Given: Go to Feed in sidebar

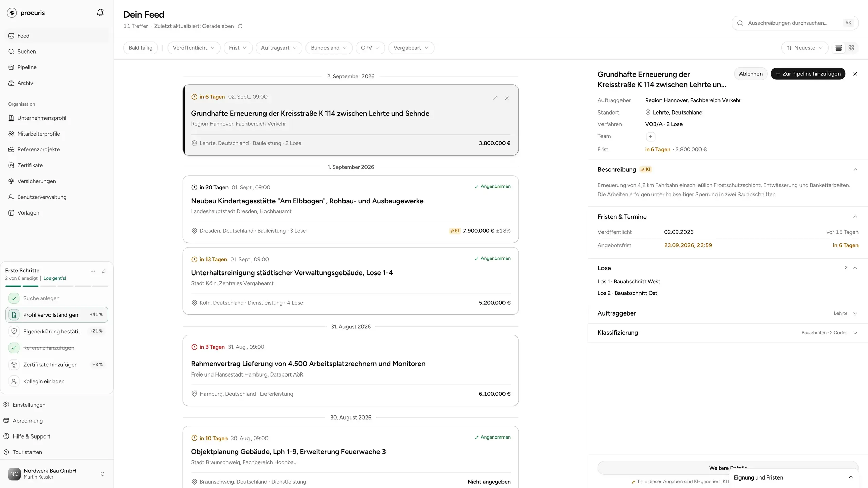Looking at the screenshot, I should pyautogui.click(x=57, y=36).
